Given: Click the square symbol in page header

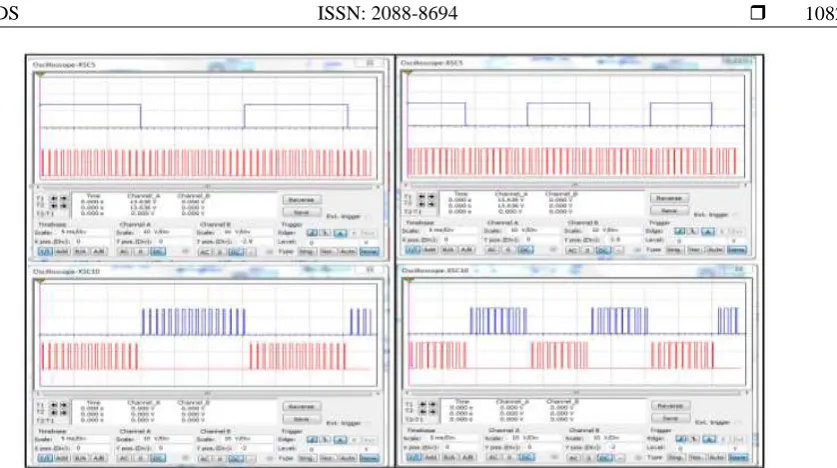Looking at the screenshot, I should pos(757,12).
